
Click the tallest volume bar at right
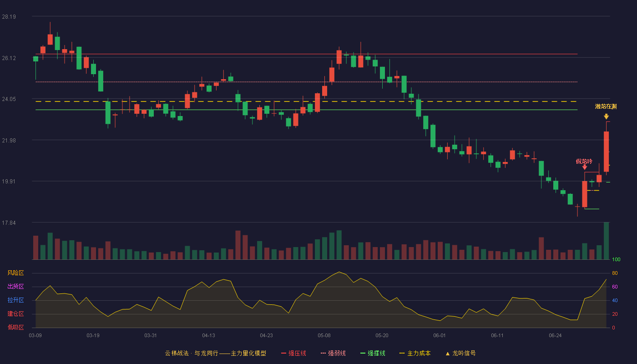(x=606, y=241)
